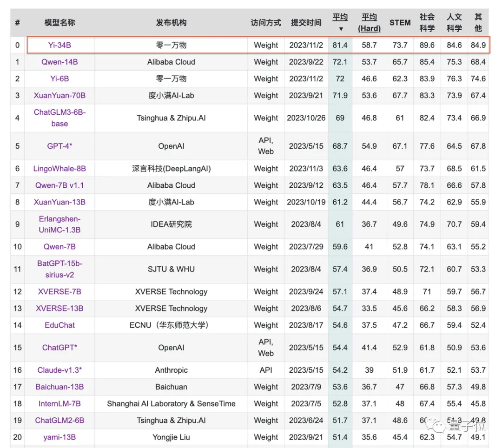The width and height of the screenshot is (502, 448).
Task: Select Tsinghua & Zhipu.AI in ChatGLM3-6B-base row
Action: point(171,118)
